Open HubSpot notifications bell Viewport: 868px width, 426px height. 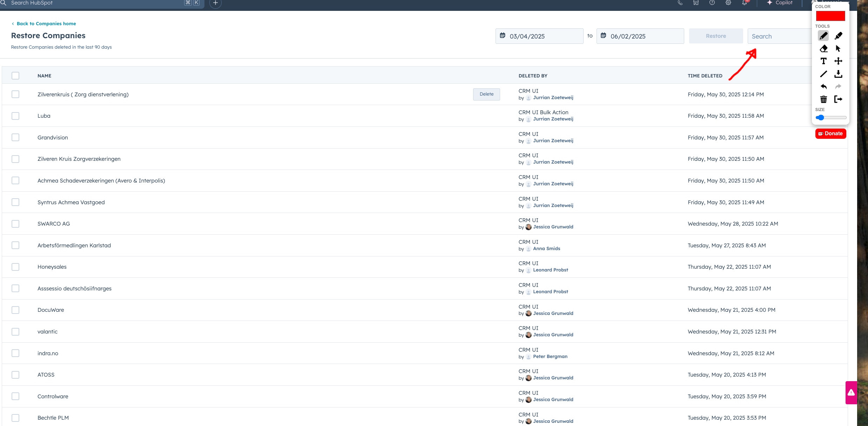point(744,3)
